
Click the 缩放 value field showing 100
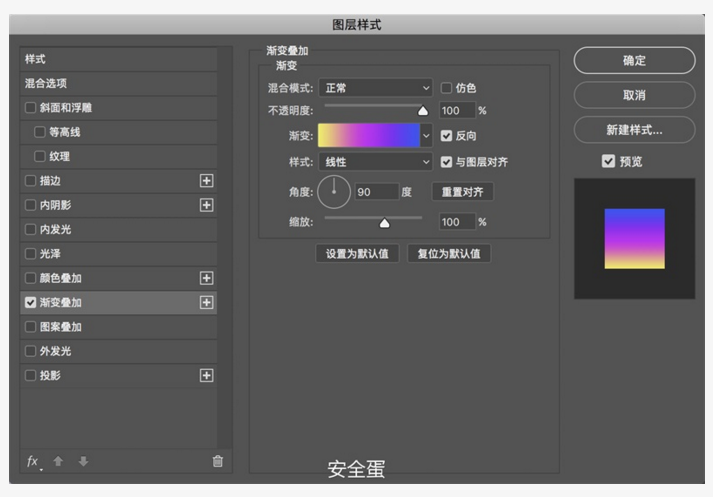coord(457,222)
